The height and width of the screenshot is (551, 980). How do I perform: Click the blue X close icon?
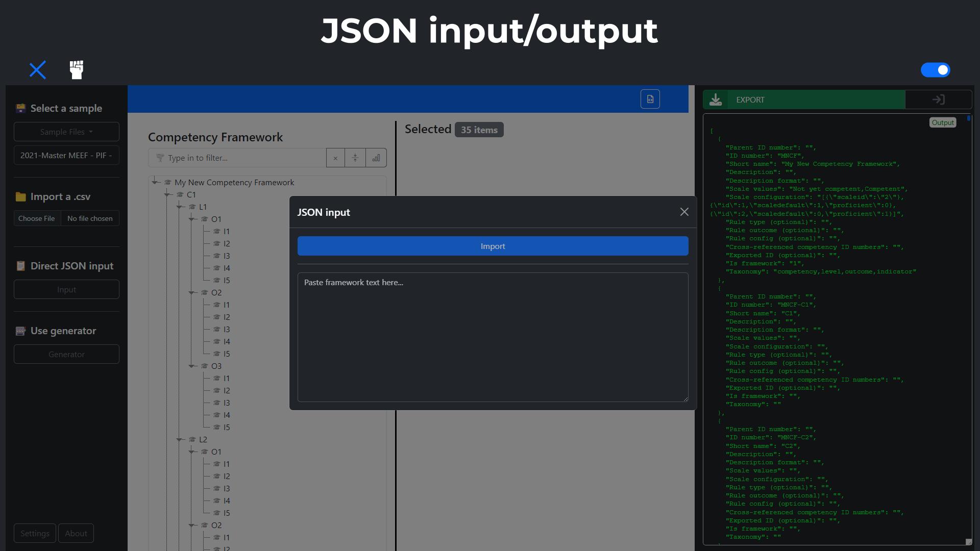coord(37,70)
